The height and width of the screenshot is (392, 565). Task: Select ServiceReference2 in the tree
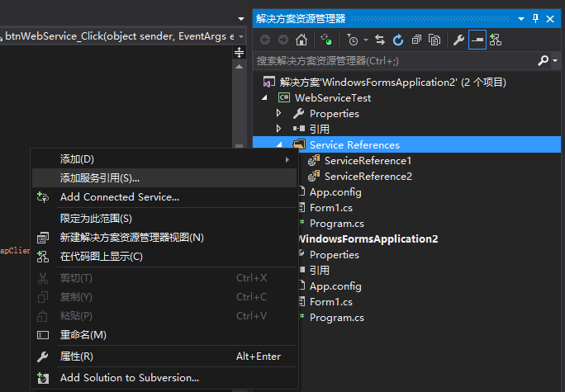pos(368,177)
